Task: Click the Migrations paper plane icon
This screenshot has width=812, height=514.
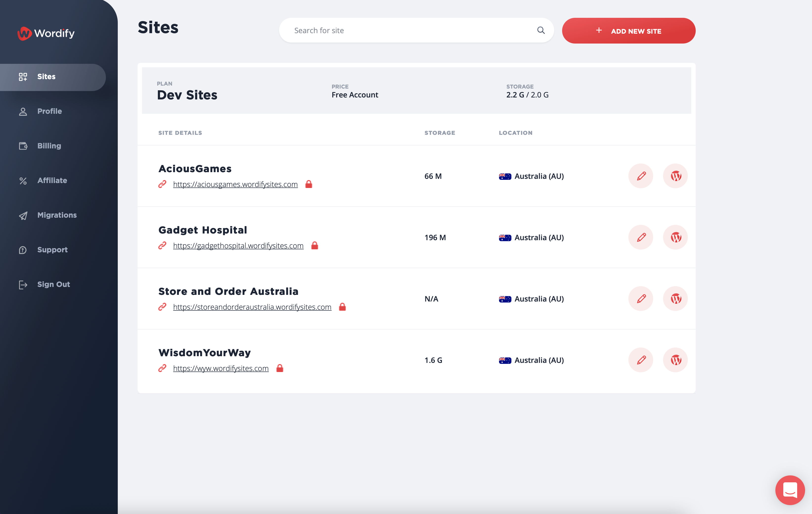Action: point(23,215)
